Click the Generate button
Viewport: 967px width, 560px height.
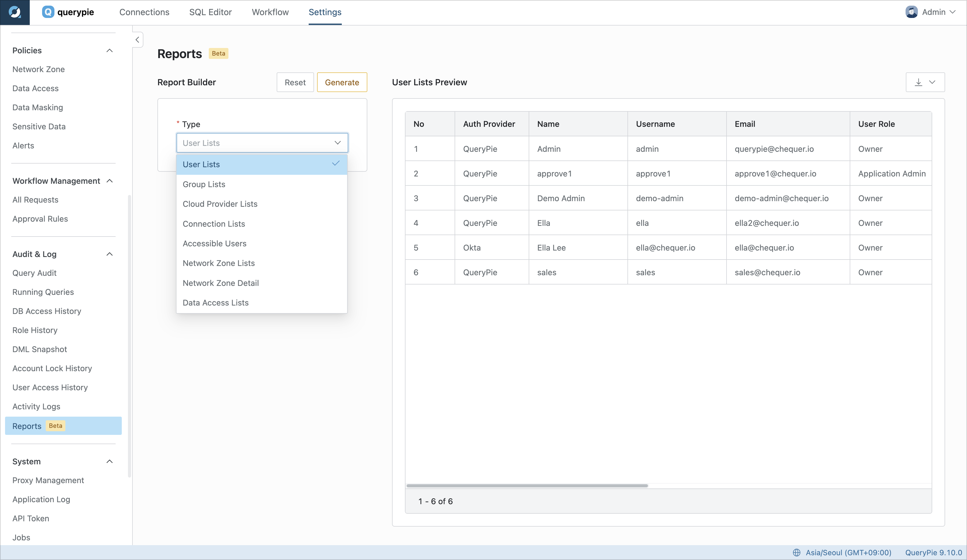(342, 82)
